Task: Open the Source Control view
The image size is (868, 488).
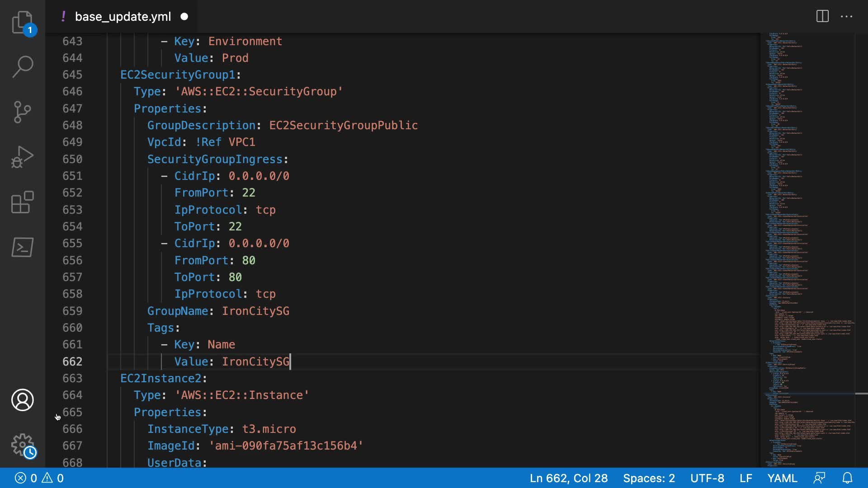Action: pos(22,112)
